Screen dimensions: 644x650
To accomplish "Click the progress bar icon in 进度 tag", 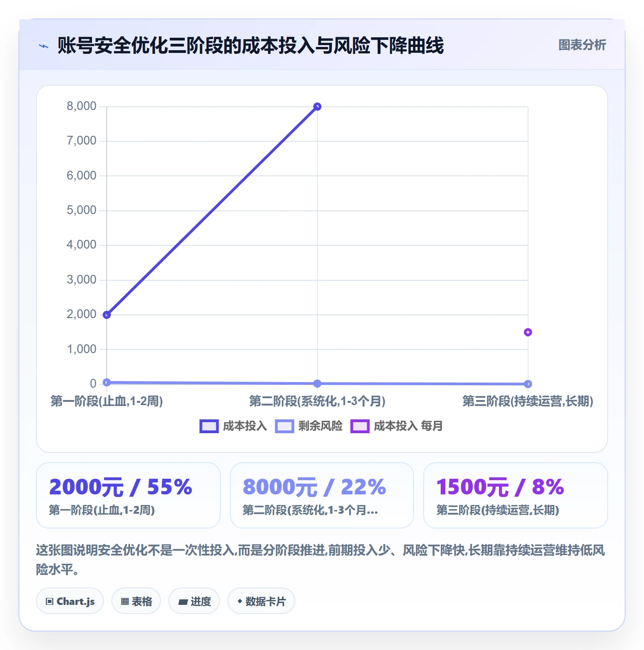I will click(183, 602).
